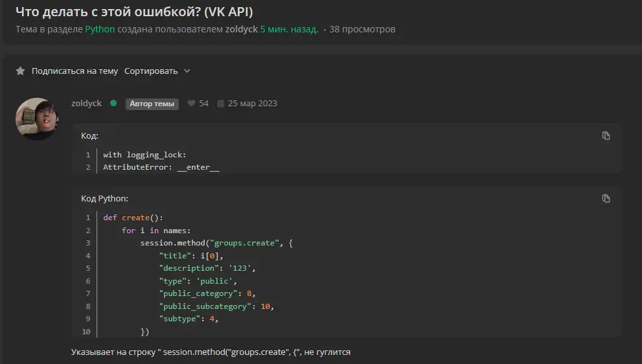Click code line '"public_category": 8,'
Viewport: 642px width, 364px height.
pos(207,293)
